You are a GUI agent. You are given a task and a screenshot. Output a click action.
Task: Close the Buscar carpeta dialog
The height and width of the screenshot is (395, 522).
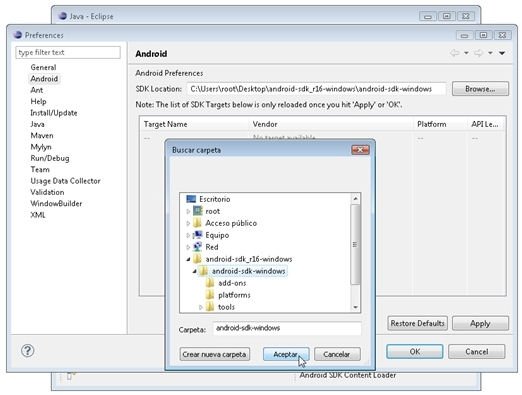click(360, 150)
